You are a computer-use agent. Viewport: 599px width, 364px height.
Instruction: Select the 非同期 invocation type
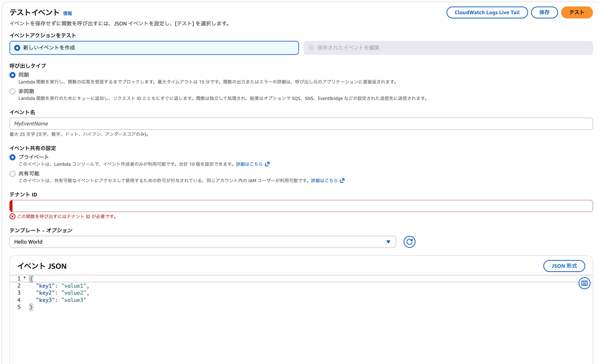(x=12, y=91)
